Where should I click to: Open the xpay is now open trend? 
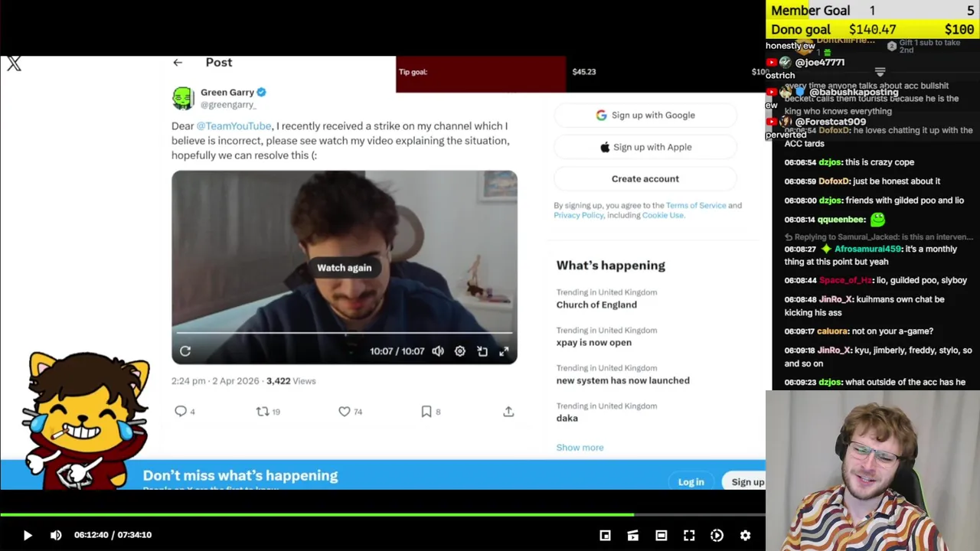(x=594, y=343)
